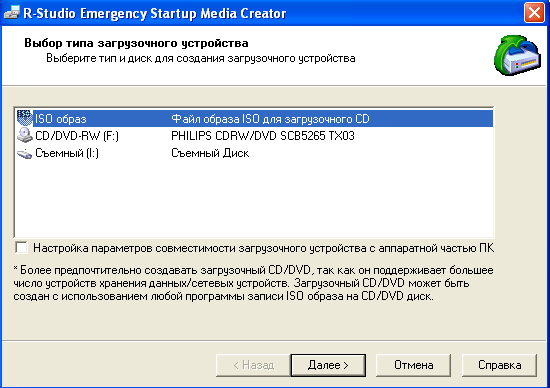Click the Съемный Диск description text
The image size is (550, 388).
click(x=210, y=153)
